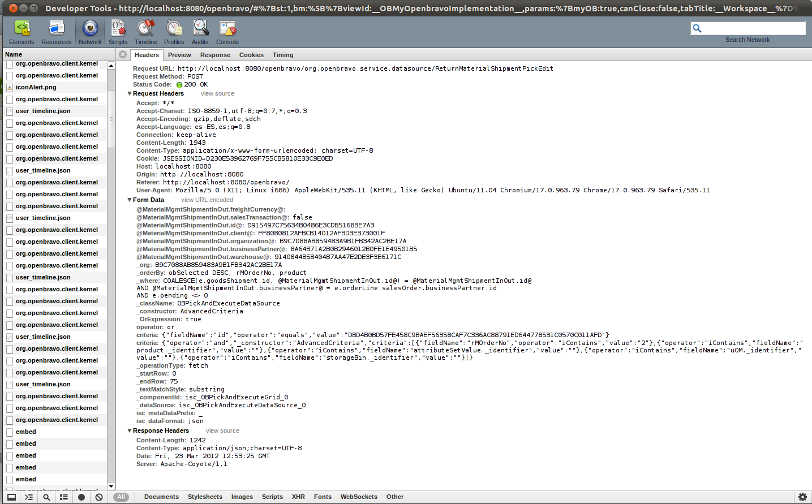This screenshot has height=504, width=812.
Task: Click the 'Request Method: POST' line
Action: pyautogui.click(x=168, y=77)
